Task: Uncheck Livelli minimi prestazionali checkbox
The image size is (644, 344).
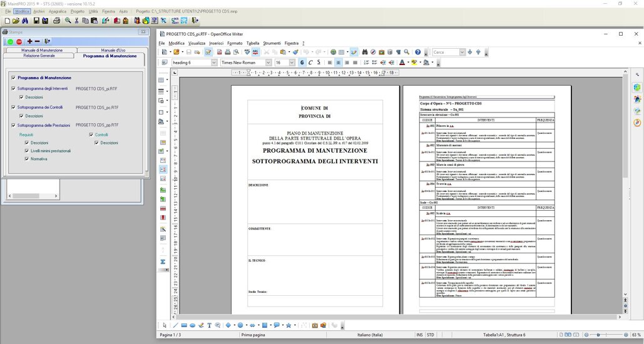Action: [27, 151]
